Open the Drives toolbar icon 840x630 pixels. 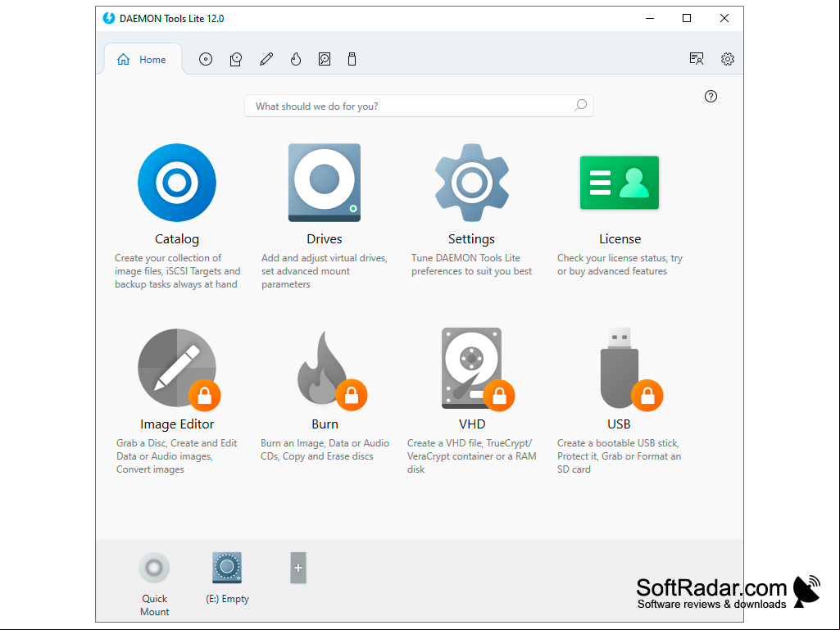[x=236, y=60]
